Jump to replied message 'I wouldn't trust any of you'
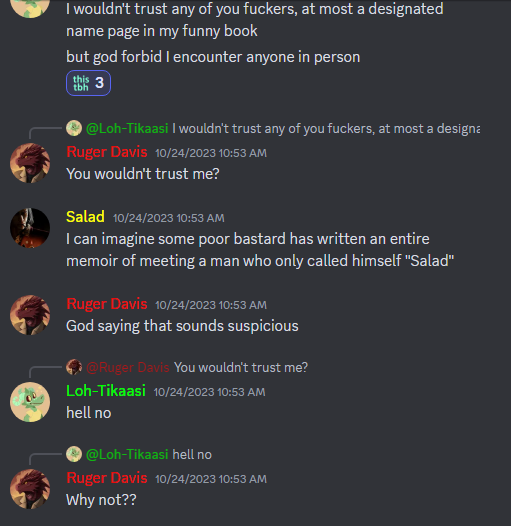The image size is (511, 526). [326, 128]
